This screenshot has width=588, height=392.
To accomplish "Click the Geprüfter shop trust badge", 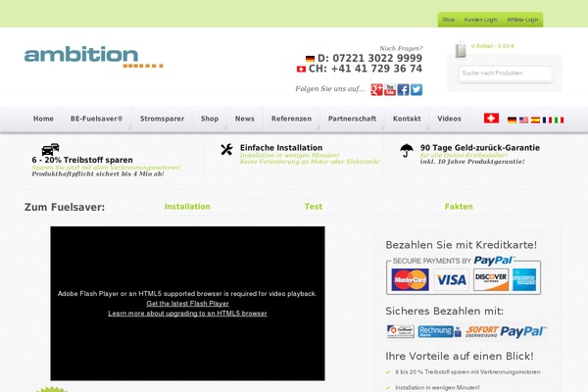I will click(401, 331).
